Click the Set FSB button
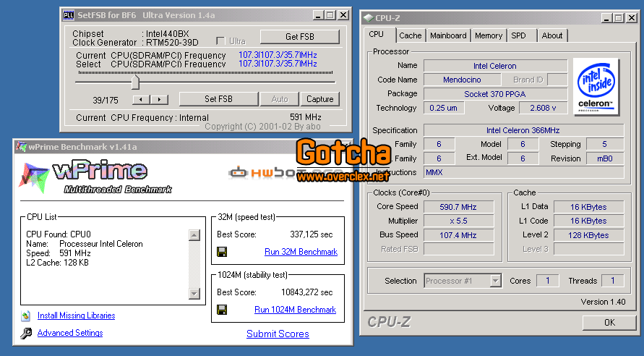Image resolution: width=644 pixels, height=356 pixels. (x=218, y=99)
